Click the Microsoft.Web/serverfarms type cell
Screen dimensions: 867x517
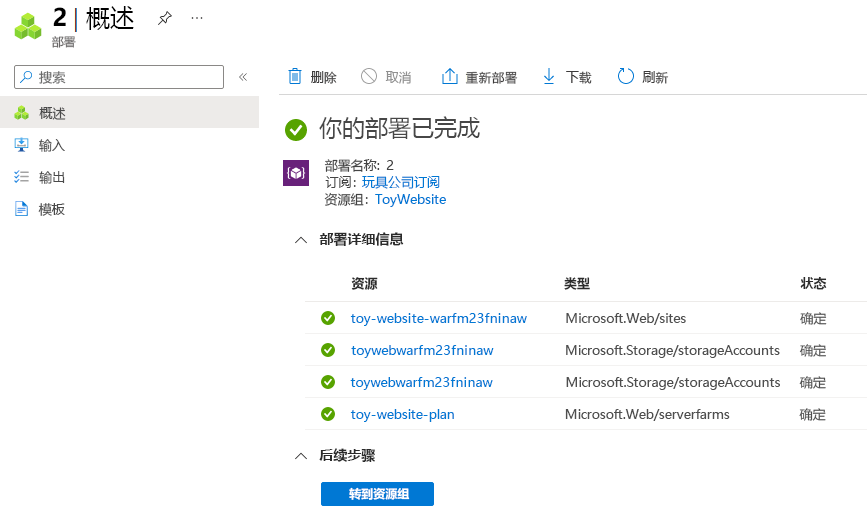point(647,414)
